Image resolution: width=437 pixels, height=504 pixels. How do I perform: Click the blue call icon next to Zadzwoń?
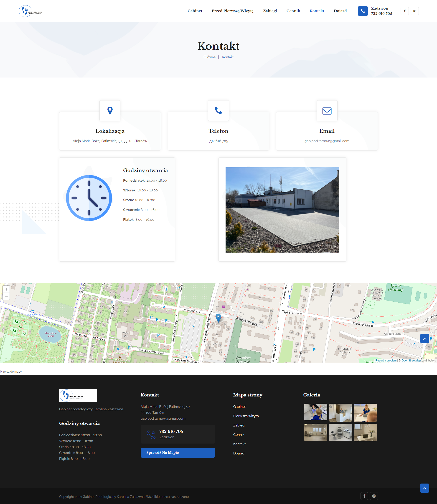click(363, 11)
